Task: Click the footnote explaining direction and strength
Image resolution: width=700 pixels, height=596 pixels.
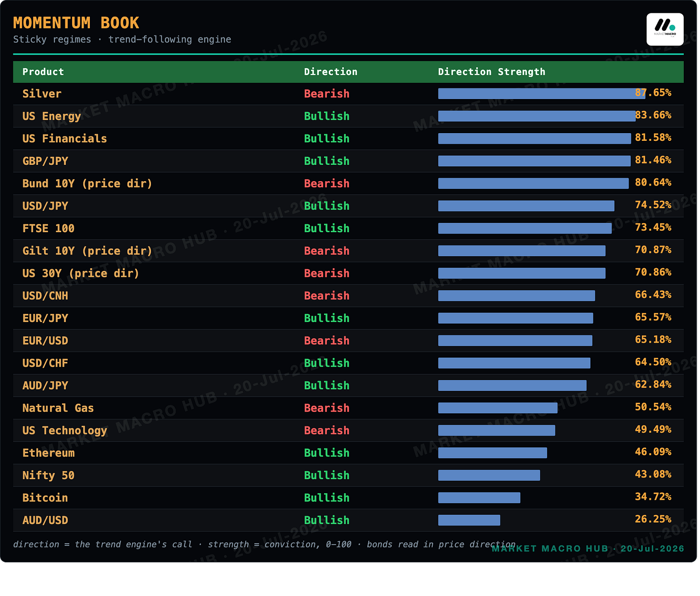Action: (264, 544)
